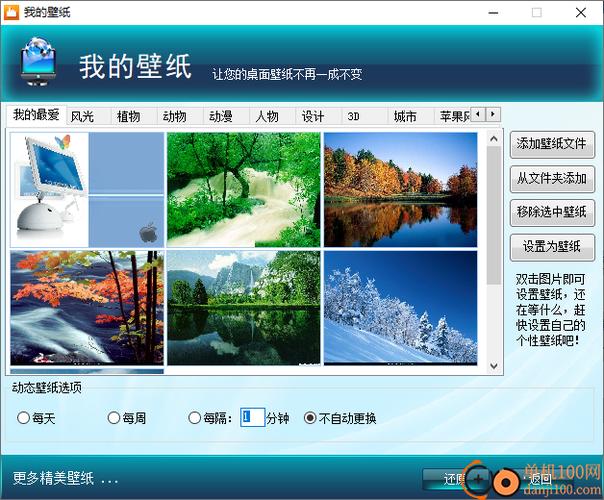
Task: Close the 我的壁纸 window
Action: point(581,13)
